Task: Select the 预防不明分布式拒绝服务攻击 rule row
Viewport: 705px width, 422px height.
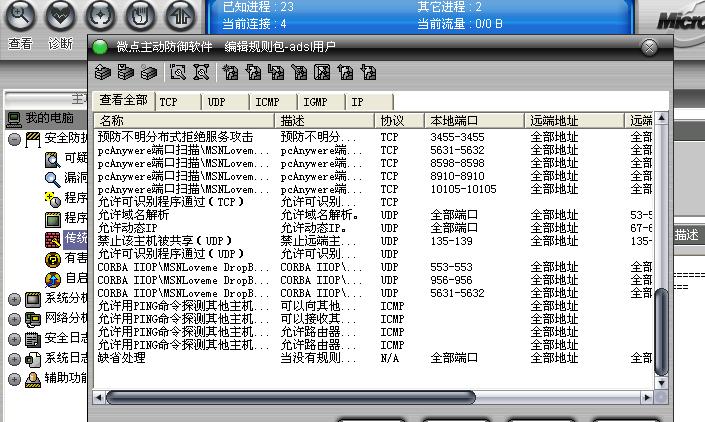Action: 373,137
